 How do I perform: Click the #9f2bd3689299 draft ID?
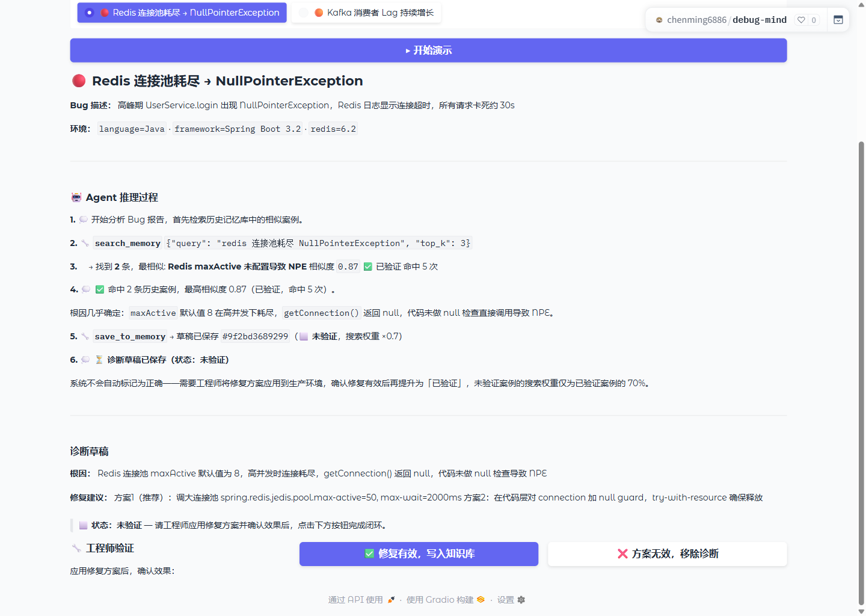[255, 336]
